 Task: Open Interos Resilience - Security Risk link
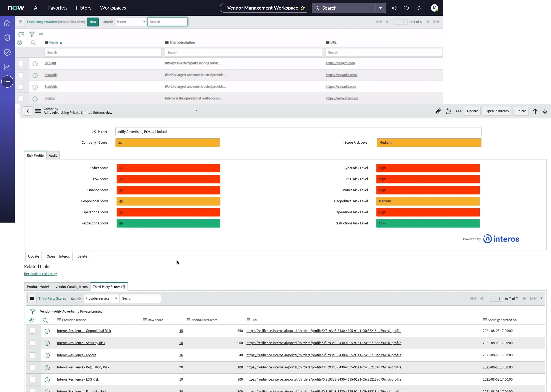tap(81, 343)
